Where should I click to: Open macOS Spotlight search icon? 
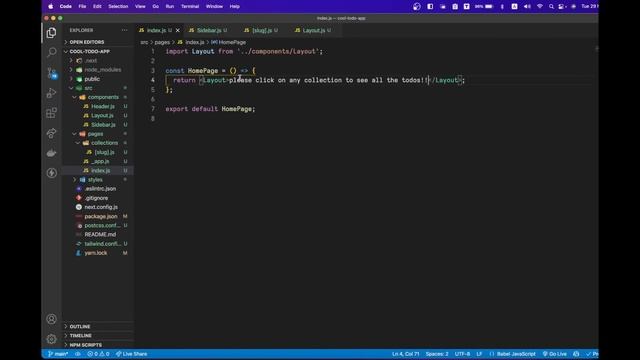pyautogui.click(x=551, y=7)
